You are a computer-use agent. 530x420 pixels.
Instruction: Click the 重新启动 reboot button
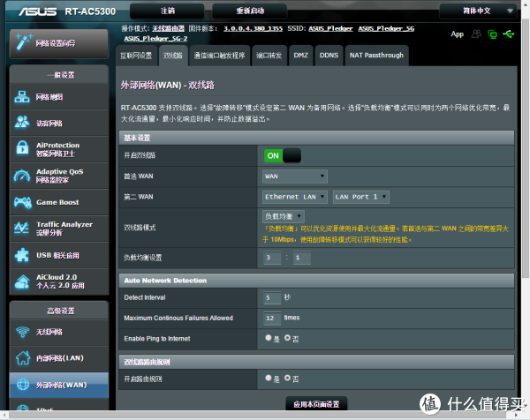(x=250, y=11)
